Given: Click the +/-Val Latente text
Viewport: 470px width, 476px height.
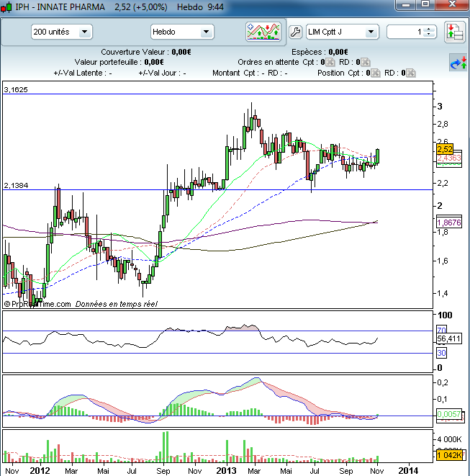Looking at the screenshot, I should click(83, 73).
